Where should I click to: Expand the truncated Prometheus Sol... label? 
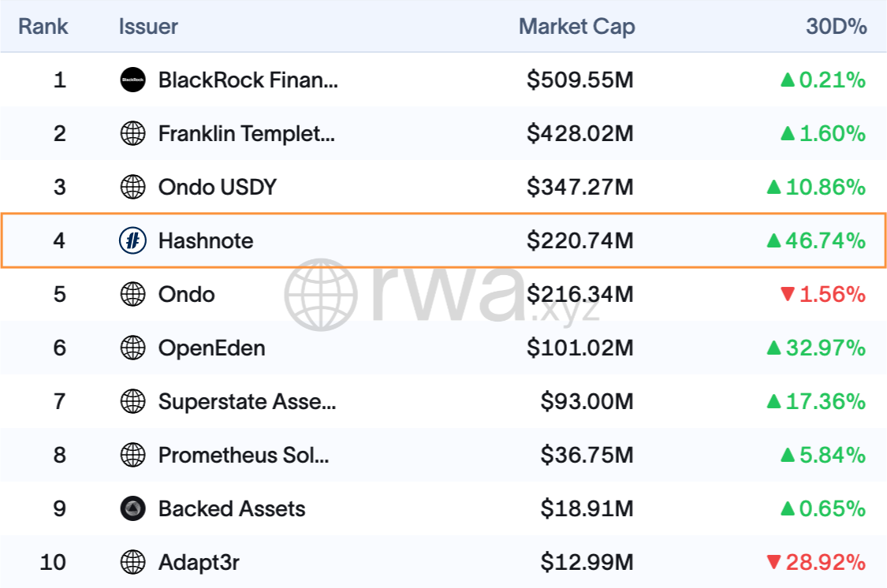(x=244, y=455)
